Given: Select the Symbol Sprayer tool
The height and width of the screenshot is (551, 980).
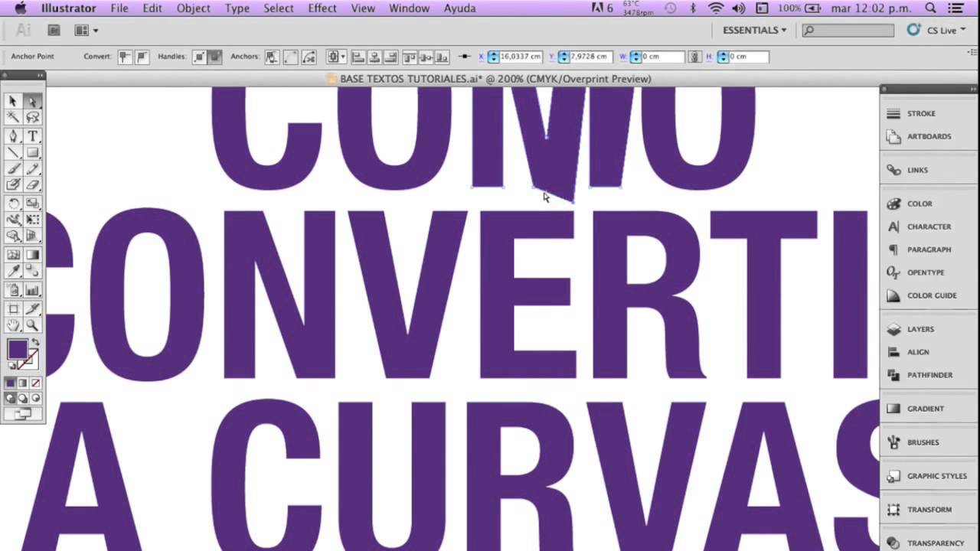Looking at the screenshot, I should click(x=13, y=290).
